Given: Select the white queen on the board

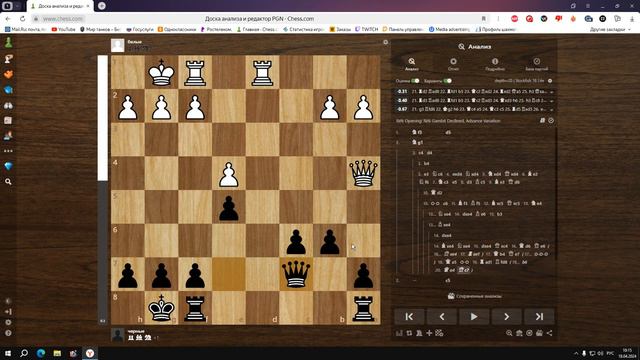Looking at the screenshot, I should pos(363,173).
